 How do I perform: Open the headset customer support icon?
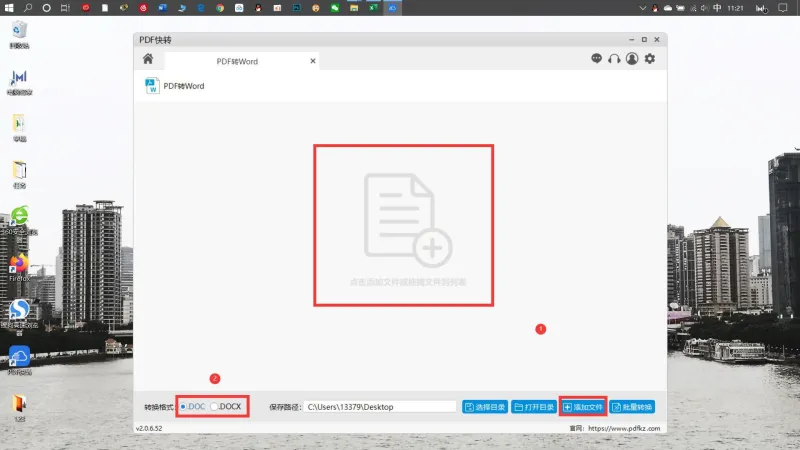[x=614, y=59]
